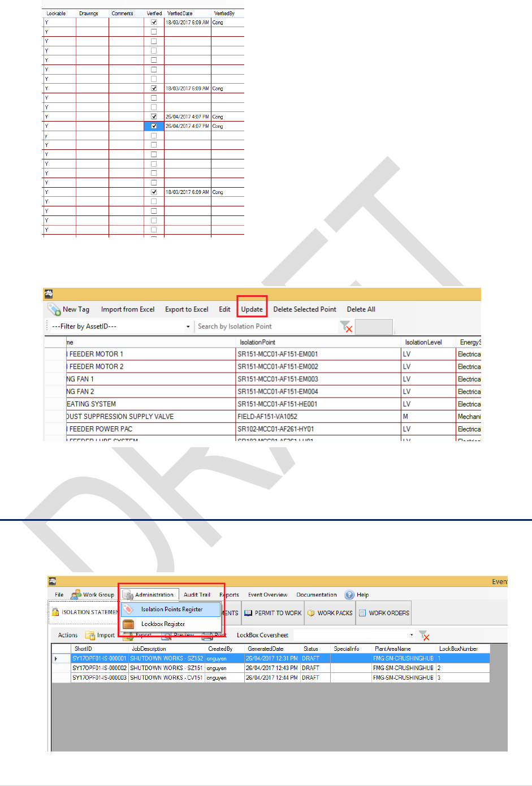Click the New Tag icon button

54,309
